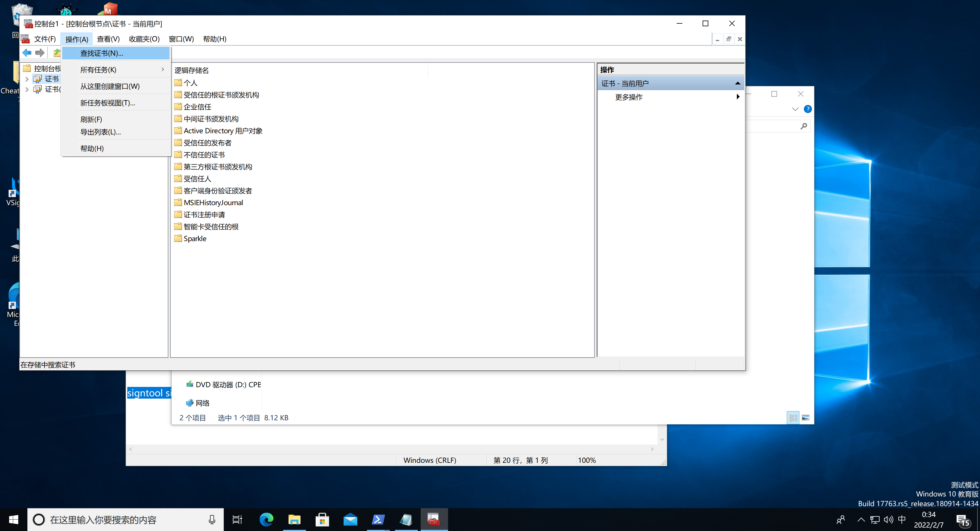Expand the 更多操作 submenu arrow
Viewport: 980px width, 531px height.
(x=738, y=97)
